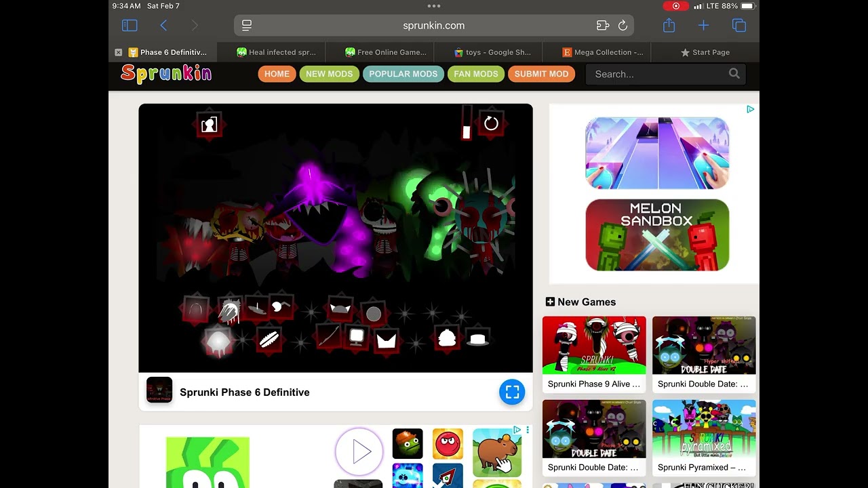868x488 pixels.
Task: Open Sprunki Pyramixed game thumbnail
Action: (x=704, y=429)
